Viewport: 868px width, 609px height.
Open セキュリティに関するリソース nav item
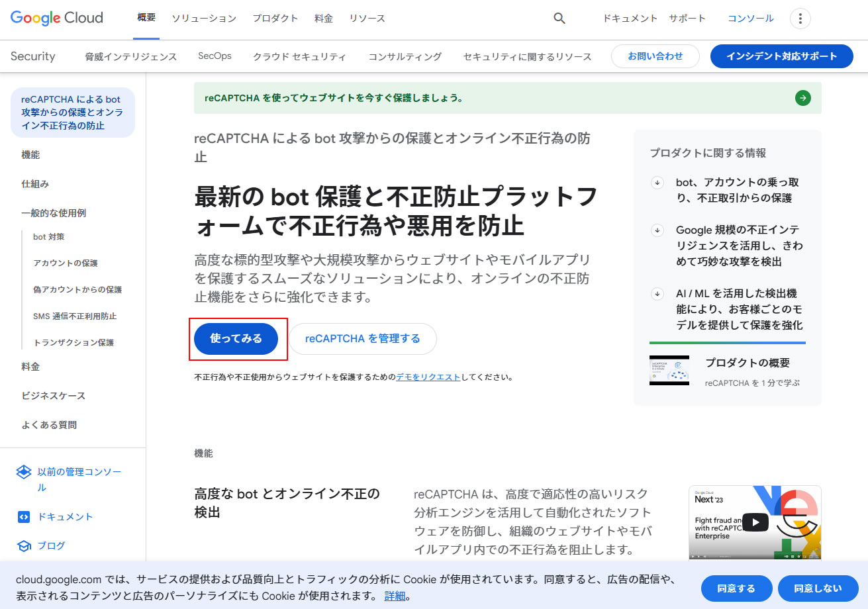[528, 57]
